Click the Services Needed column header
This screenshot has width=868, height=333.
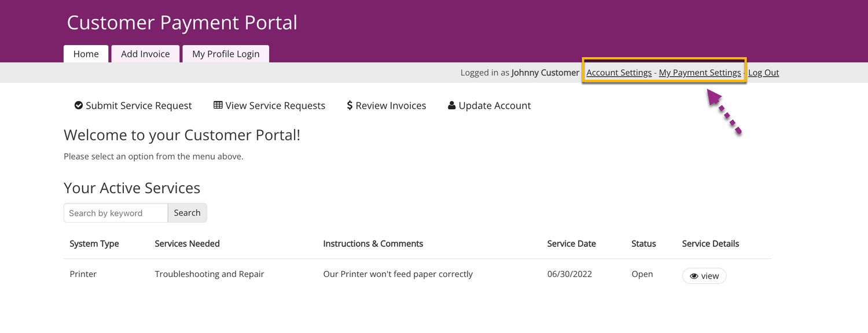click(x=187, y=244)
